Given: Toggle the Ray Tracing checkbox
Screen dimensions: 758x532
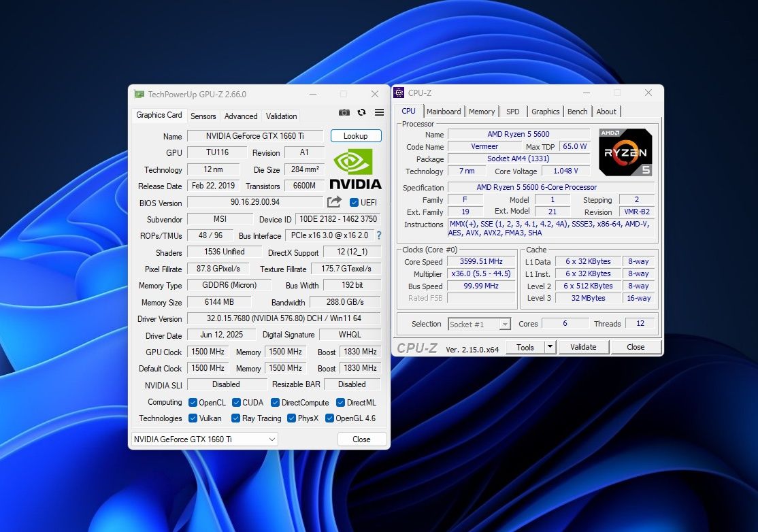Looking at the screenshot, I should (x=236, y=418).
